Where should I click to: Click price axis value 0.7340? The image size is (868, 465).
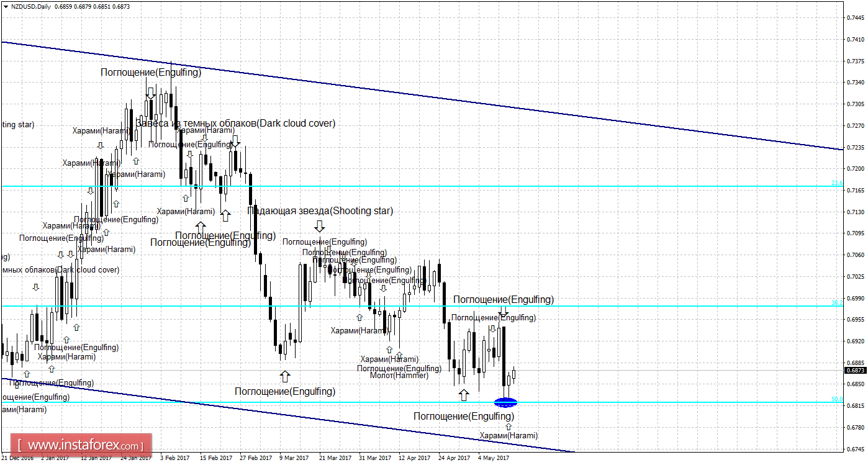pos(856,83)
